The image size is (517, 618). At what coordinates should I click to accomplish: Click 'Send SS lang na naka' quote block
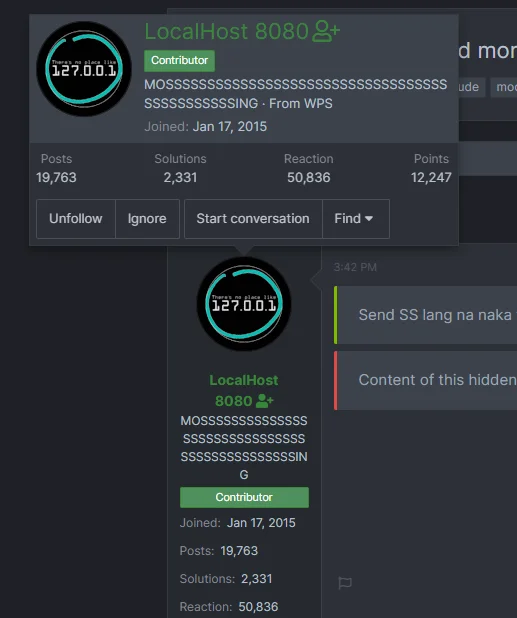click(x=425, y=315)
